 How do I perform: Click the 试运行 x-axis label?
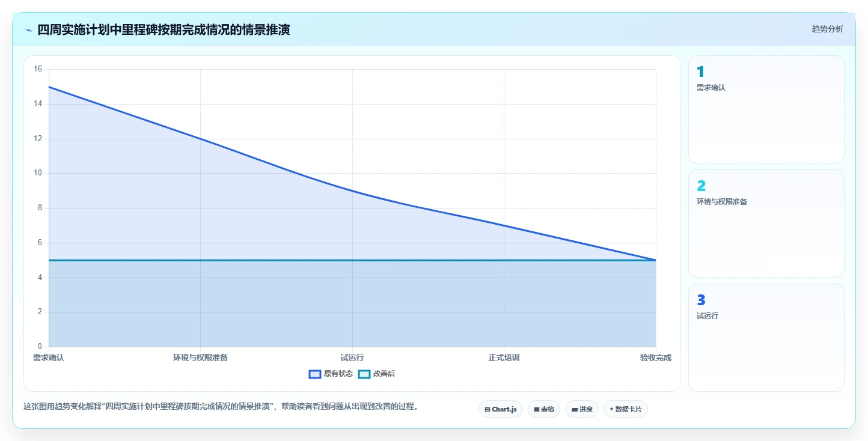352,357
